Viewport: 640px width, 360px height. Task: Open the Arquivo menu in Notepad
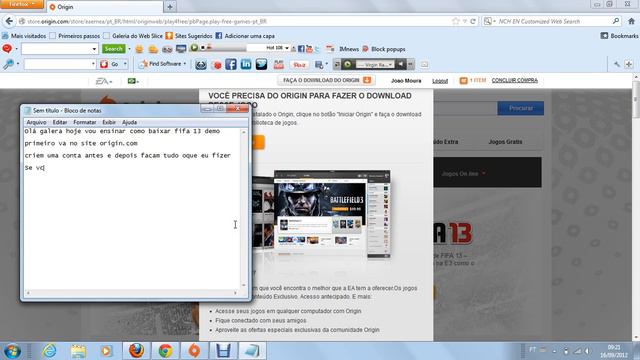tap(36, 122)
